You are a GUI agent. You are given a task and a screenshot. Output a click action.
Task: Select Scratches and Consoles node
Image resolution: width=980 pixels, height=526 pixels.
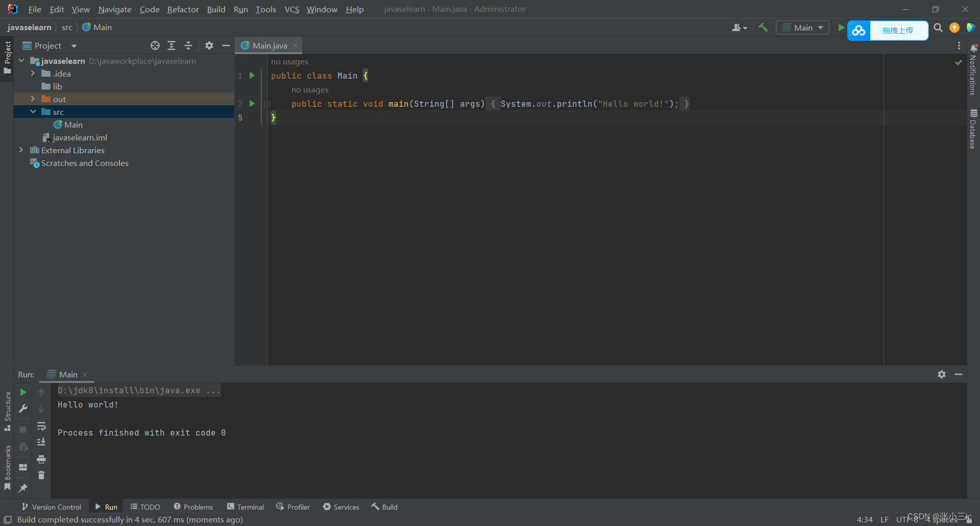click(x=85, y=163)
